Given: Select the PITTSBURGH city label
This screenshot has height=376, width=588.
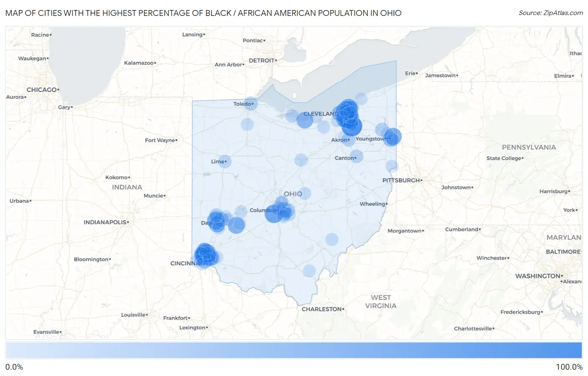Looking at the screenshot, I should pyautogui.click(x=402, y=180).
